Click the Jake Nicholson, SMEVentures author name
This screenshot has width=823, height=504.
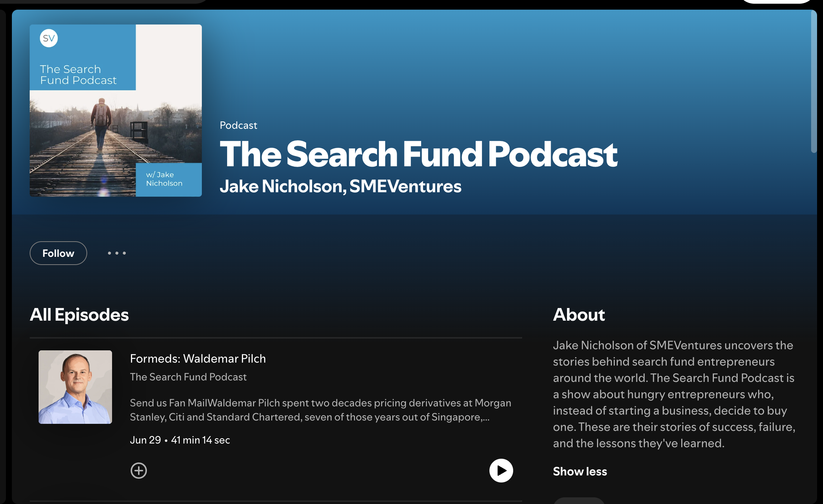point(340,186)
